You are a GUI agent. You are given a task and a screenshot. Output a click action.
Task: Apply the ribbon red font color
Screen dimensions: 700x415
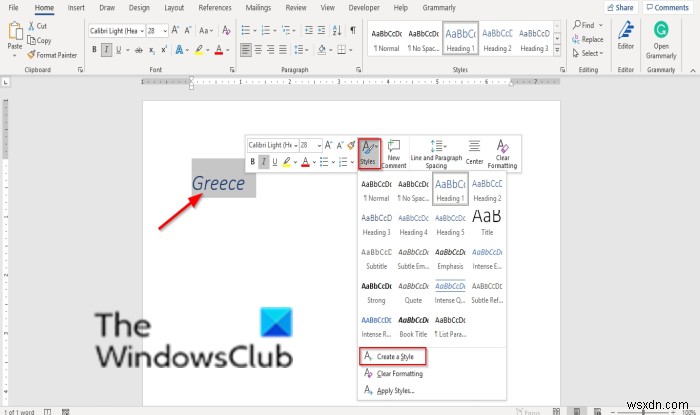coord(219,50)
